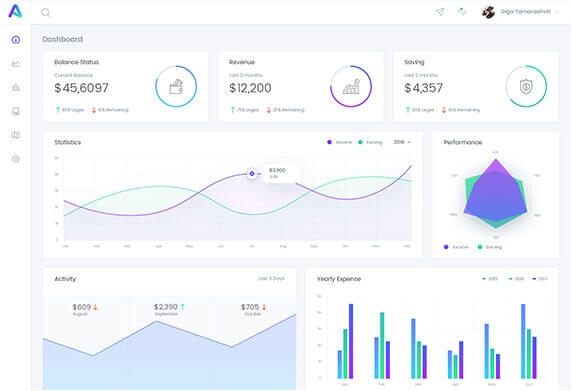Open the year dropdown in Statistics

click(402, 142)
